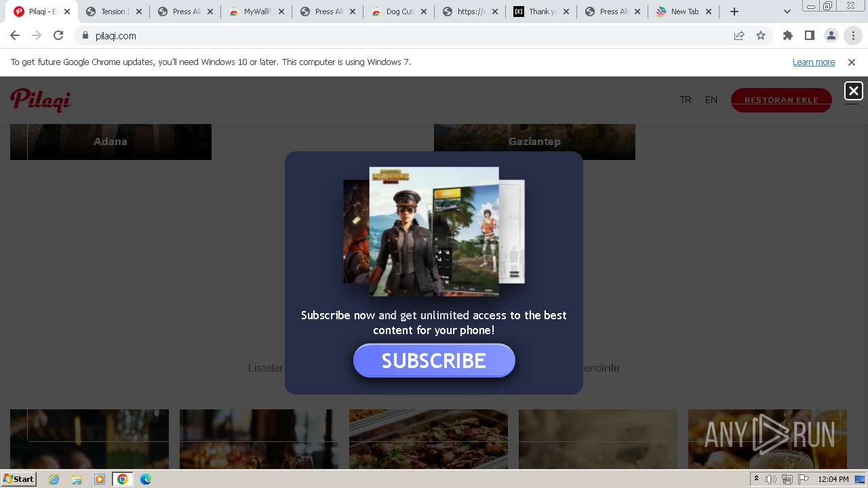Click the 12:04 PM clock
Image resolution: width=868 pixels, height=488 pixels.
tap(833, 479)
